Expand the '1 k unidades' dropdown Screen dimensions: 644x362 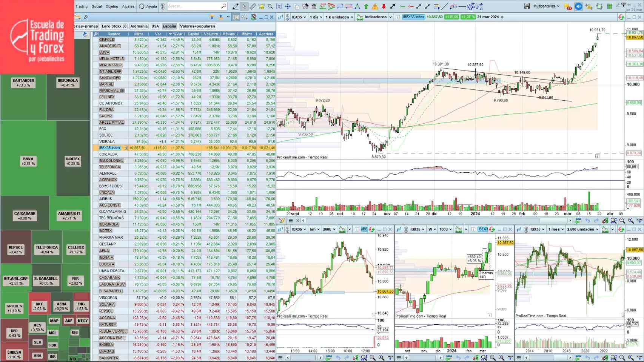[340, 17]
